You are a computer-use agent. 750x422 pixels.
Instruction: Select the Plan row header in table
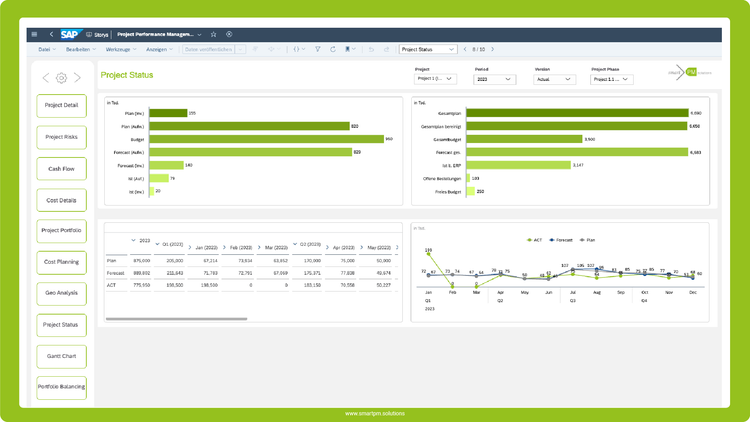click(111, 261)
